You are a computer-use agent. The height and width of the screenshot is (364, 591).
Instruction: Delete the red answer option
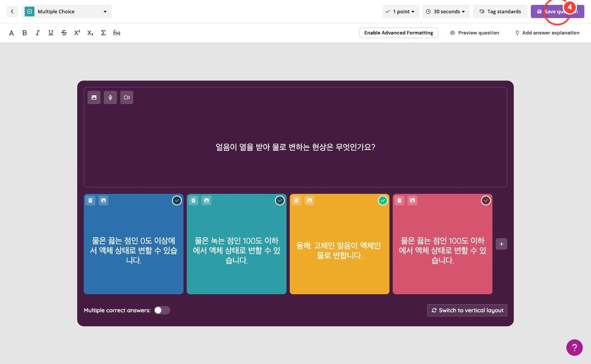click(399, 200)
